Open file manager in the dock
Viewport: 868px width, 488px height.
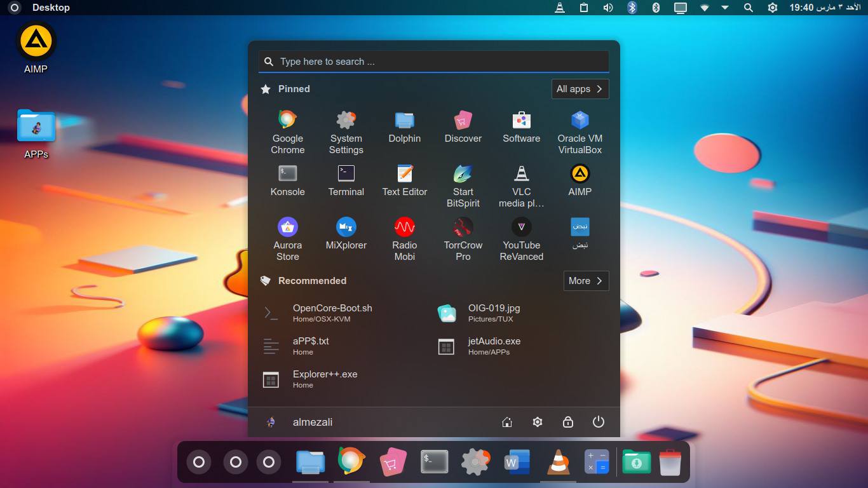pos(311,462)
